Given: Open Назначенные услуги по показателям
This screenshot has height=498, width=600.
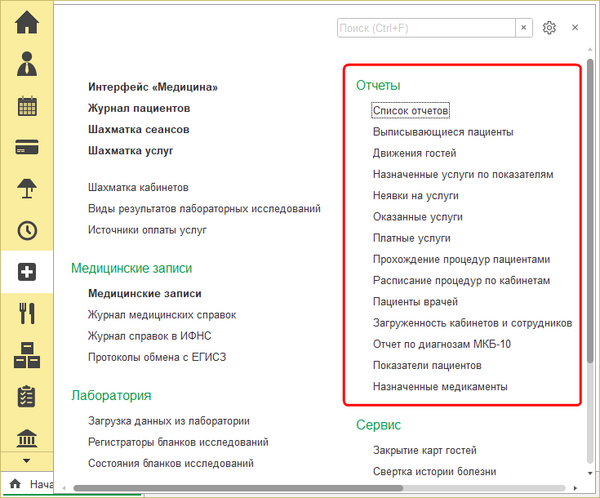Looking at the screenshot, I should pyautogui.click(x=463, y=175).
